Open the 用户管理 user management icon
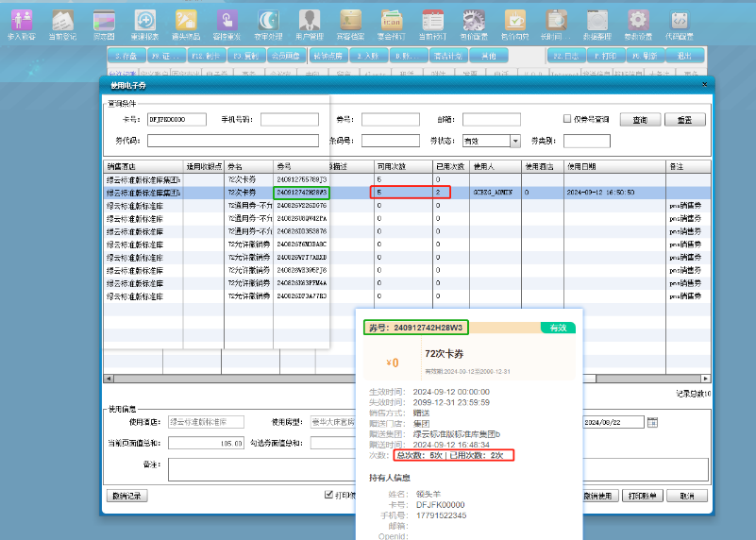This screenshot has height=540, width=756. (x=310, y=25)
